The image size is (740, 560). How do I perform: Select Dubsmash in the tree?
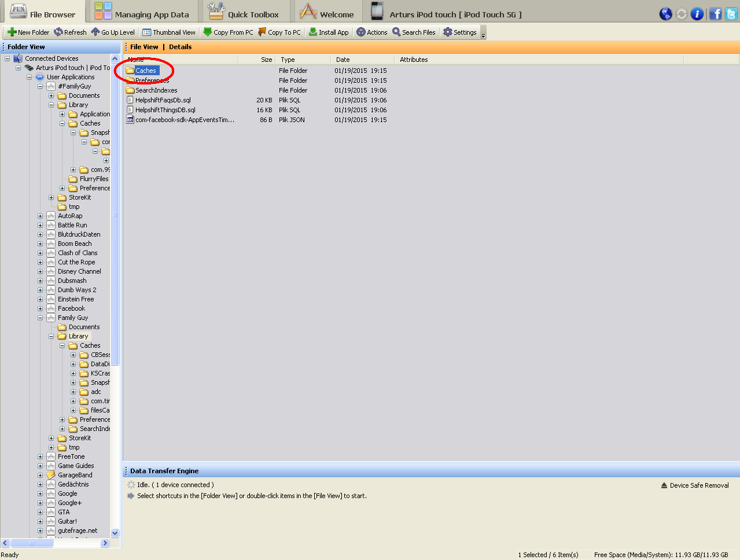click(x=72, y=281)
